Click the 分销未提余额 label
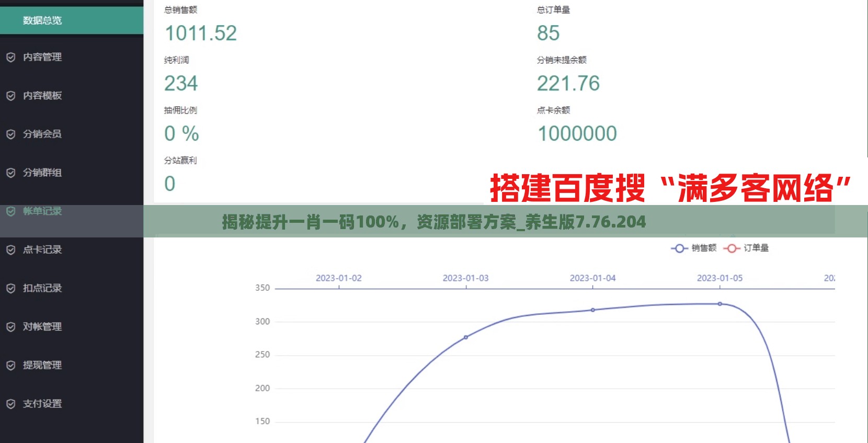Viewport: 868px width, 443px height. tap(562, 60)
